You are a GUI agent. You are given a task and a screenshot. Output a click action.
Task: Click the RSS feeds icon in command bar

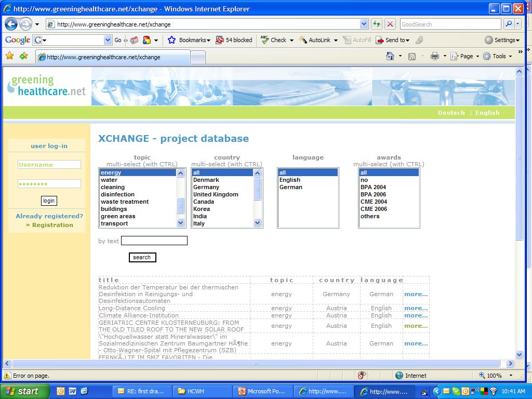pos(412,56)
